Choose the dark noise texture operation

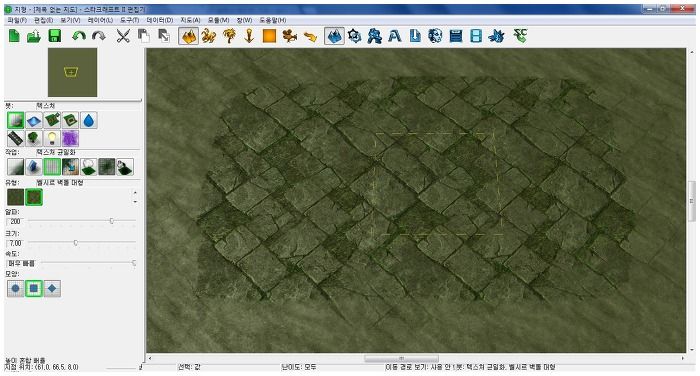pyautogui.click(x=107, y=167)
